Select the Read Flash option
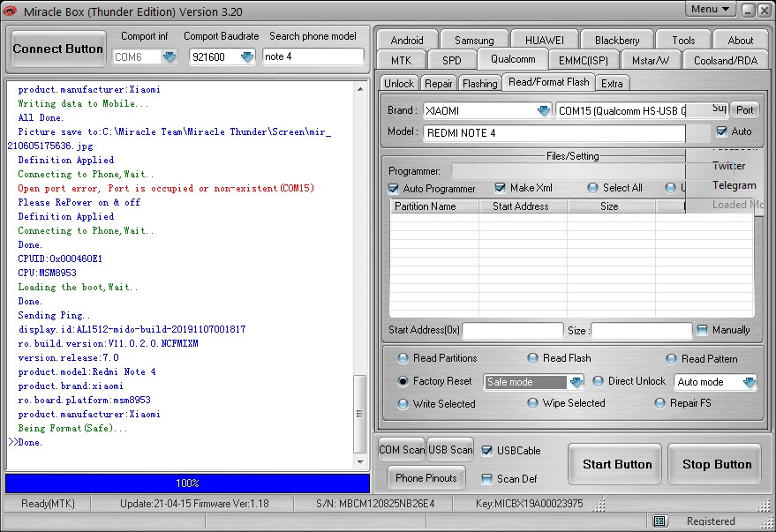Image resolution: width=776 pixels, height=532 pixels. click(532, 358)
